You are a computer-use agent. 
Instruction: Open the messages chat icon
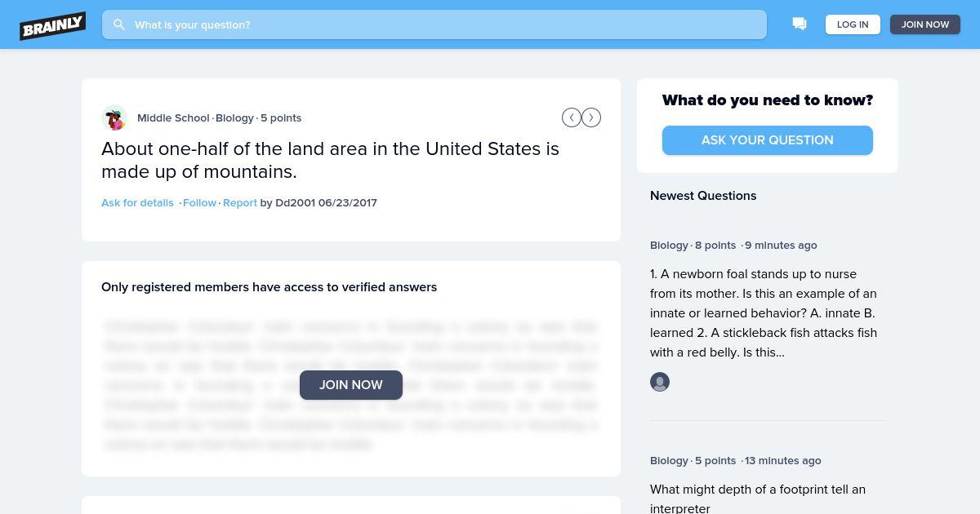pyautogui.click(x=800, y=24)
